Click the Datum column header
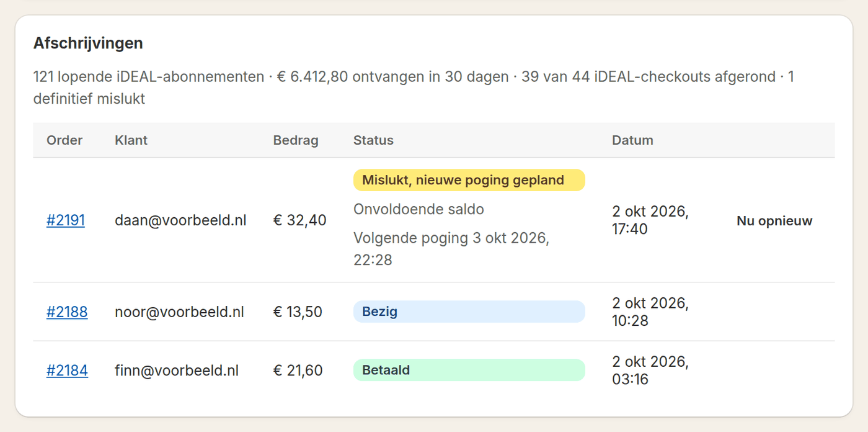The image size is (868, 432). (632, 140)
